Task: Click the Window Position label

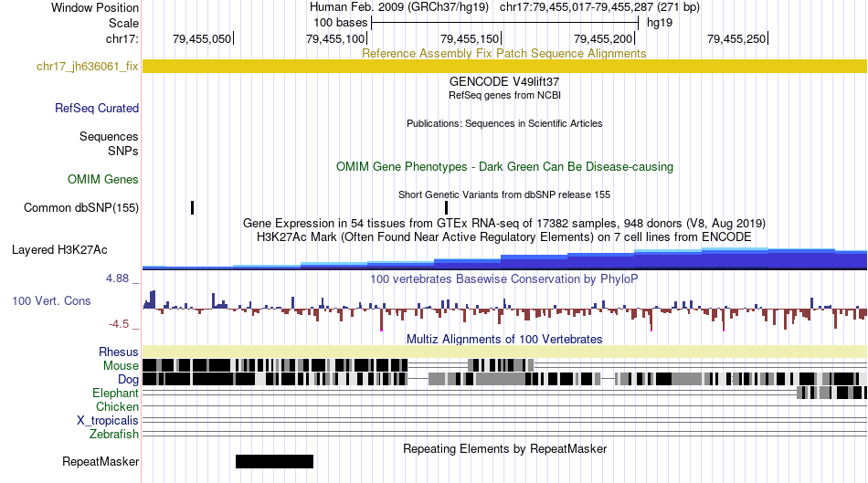Action: click(95, 7)
